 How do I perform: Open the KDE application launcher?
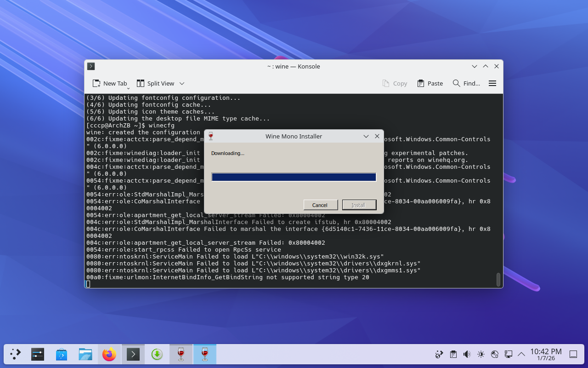pyautogui.click(x=16, y=354)
